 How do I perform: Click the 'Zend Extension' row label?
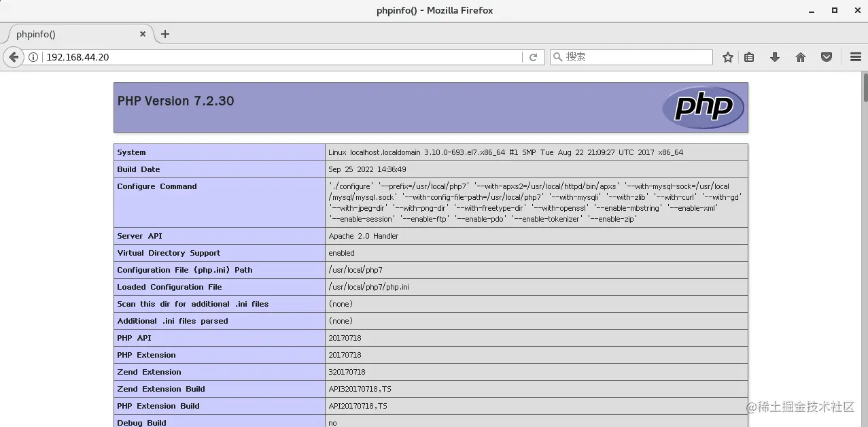[x=149, y=372]
